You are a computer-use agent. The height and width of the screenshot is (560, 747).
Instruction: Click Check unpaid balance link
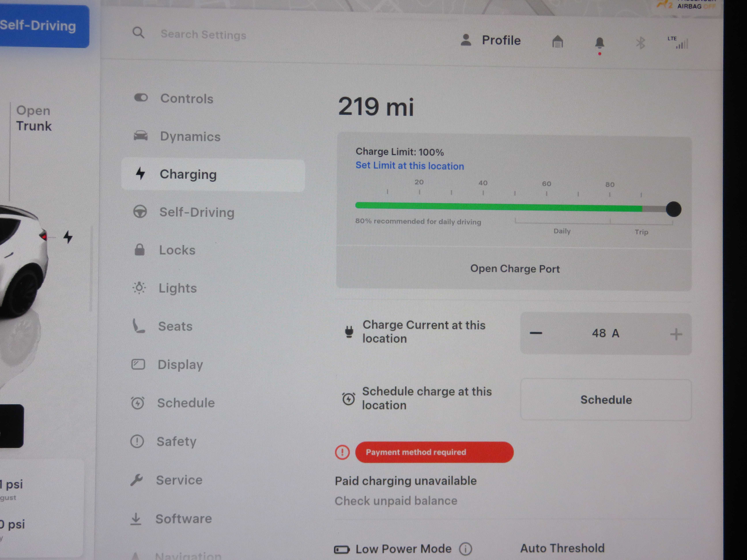[396, 501]
